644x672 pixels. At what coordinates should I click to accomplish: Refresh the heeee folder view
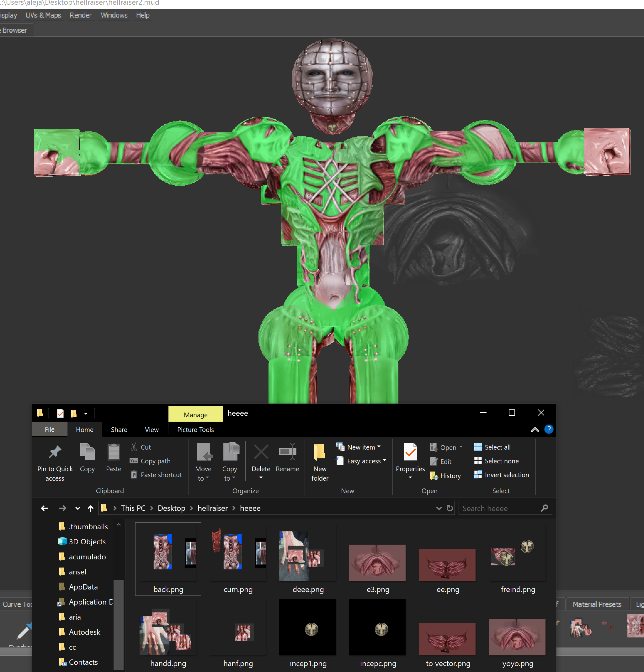tap(450, 508)
